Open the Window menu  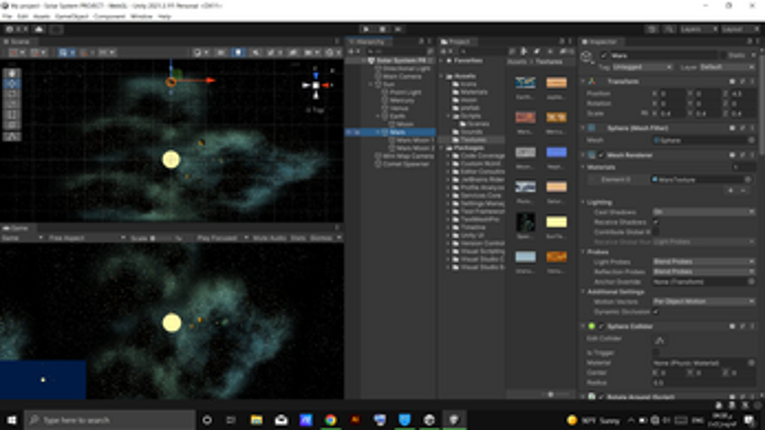point(141,17)
